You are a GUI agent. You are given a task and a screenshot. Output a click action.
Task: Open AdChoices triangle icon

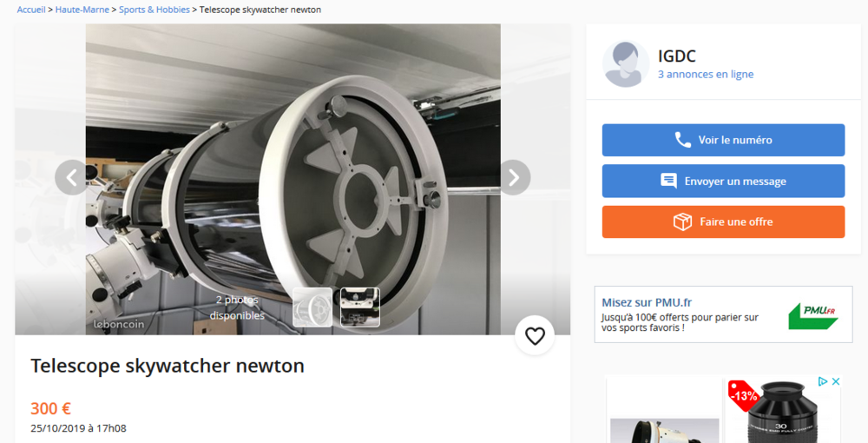pyautogui.click(x=823, y=381)
